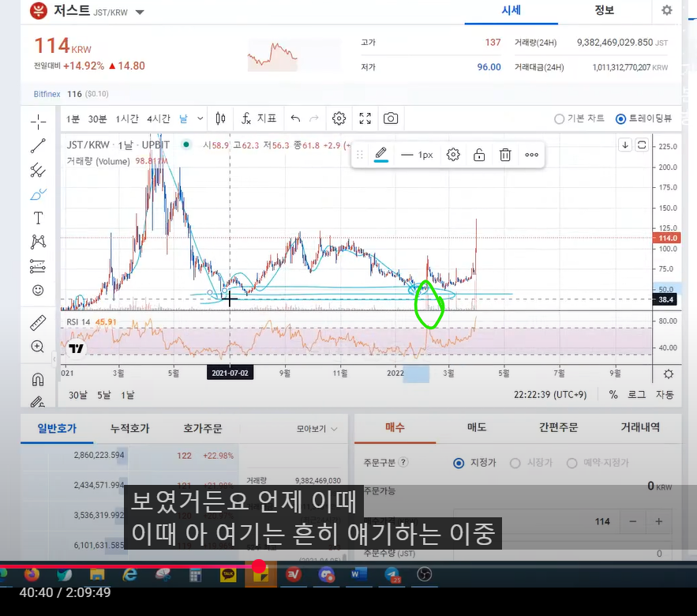The image size is (697, 616).
Task: Select the XABCD pattern tool
Action: (38, 242)
